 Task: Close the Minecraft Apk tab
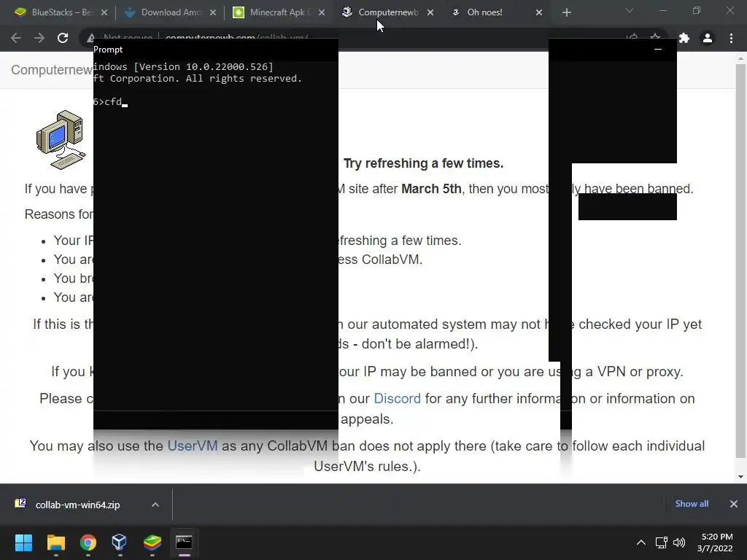coord(322,13)
